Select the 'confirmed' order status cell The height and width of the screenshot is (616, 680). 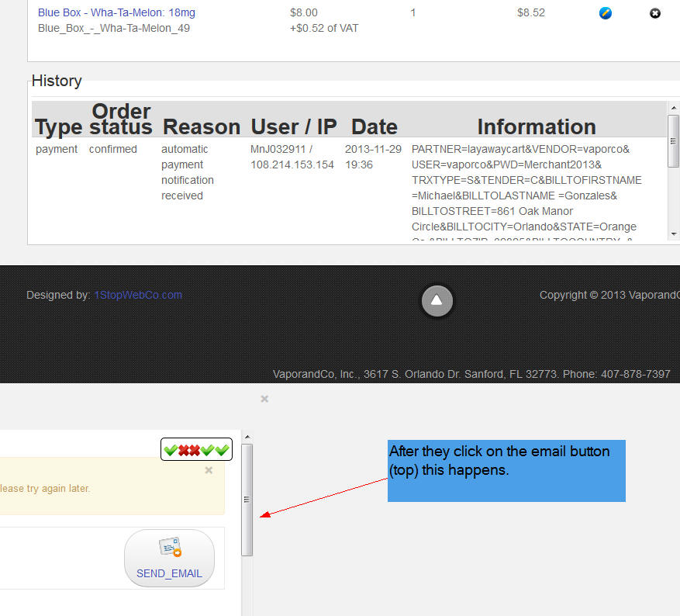coord(112,149)
